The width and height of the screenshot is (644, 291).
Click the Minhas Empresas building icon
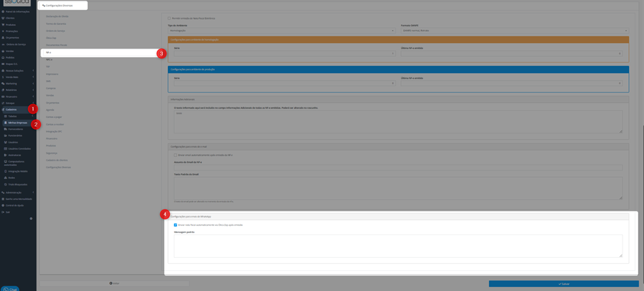[5, 122]
